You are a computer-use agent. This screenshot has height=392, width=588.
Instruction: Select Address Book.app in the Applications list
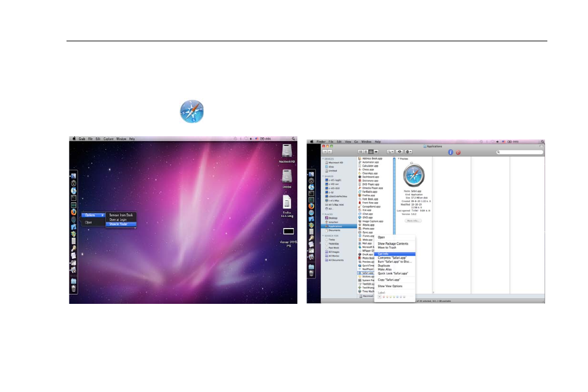370,158
